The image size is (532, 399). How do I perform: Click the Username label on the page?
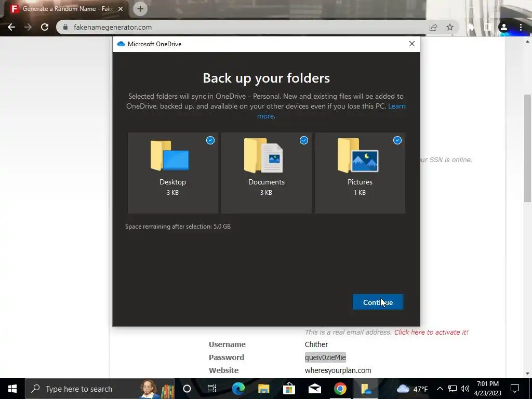[x=227, y=344]
